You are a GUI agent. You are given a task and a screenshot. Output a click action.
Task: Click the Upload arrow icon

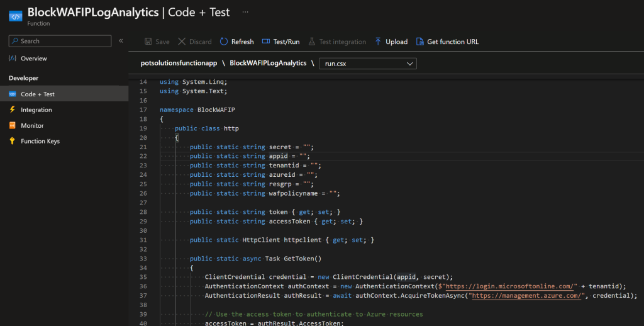point(378,42)
